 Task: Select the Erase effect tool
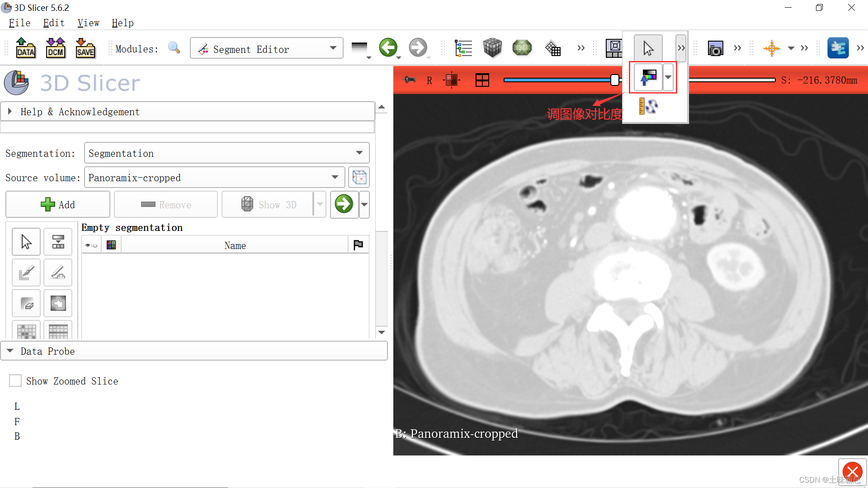(x=26, y=303)
